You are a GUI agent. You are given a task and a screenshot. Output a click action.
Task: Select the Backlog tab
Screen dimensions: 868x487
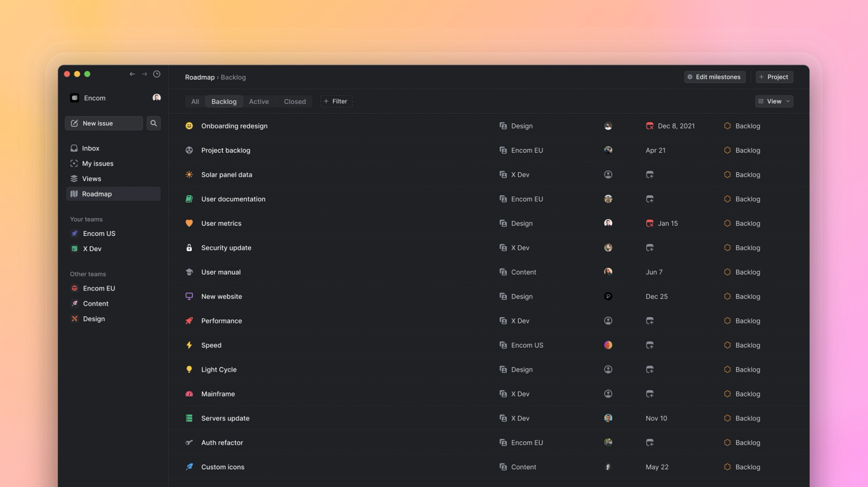pyautogui.click(x=224, y=102)
